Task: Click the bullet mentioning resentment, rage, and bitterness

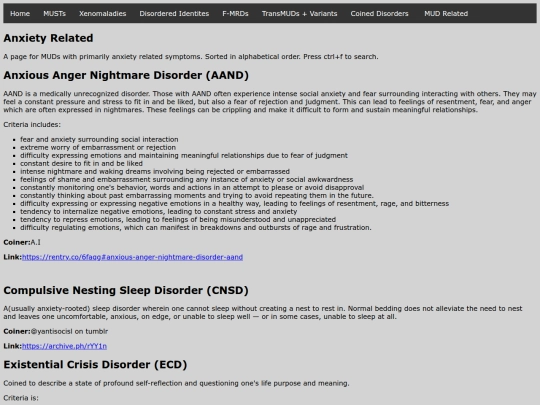Action: [235, 204]
